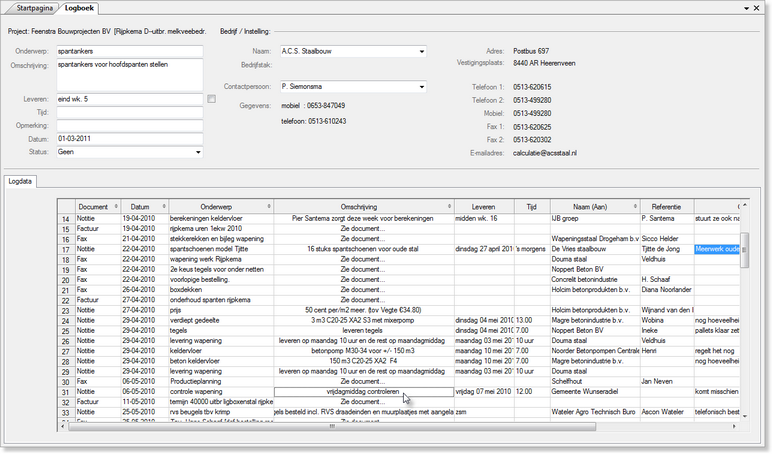Select row header 31

coord(66,392)
